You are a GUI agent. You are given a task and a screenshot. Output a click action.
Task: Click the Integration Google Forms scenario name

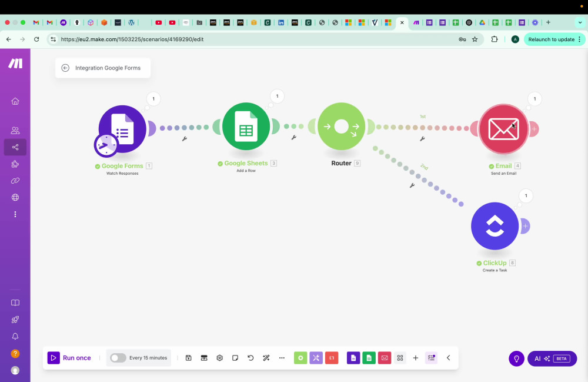pos(108,68)
